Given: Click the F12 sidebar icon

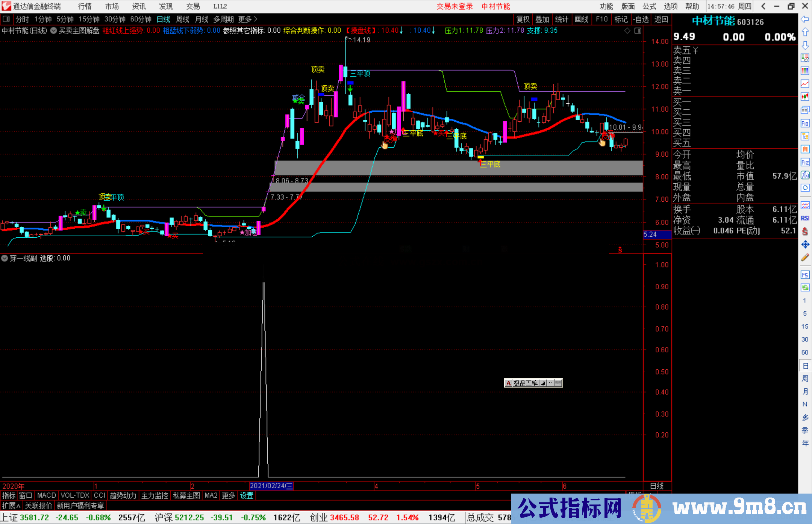Looking at the screenshot, I should click(x=805, y=162).
